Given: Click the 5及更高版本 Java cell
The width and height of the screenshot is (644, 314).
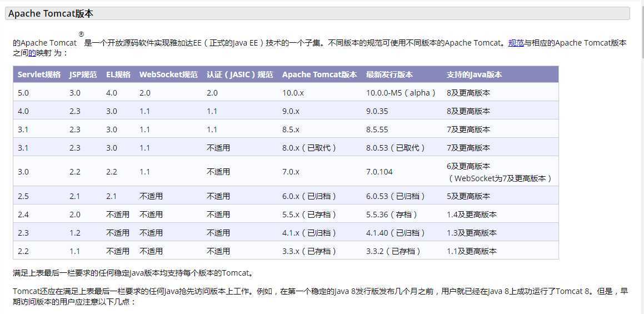Looking at the screenshot, I should point(468,196).
